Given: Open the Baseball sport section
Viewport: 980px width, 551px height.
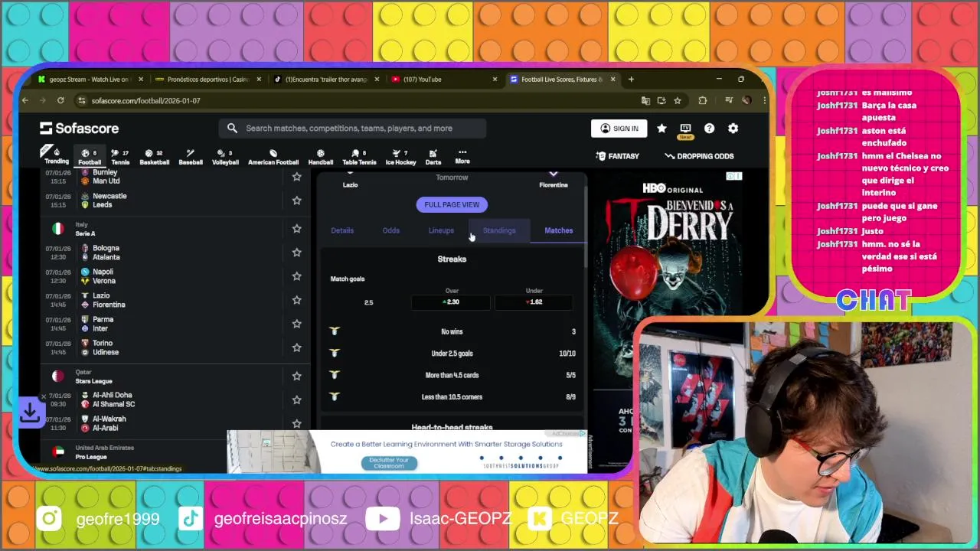Looking at the screenshot, I should coord(191,156).
